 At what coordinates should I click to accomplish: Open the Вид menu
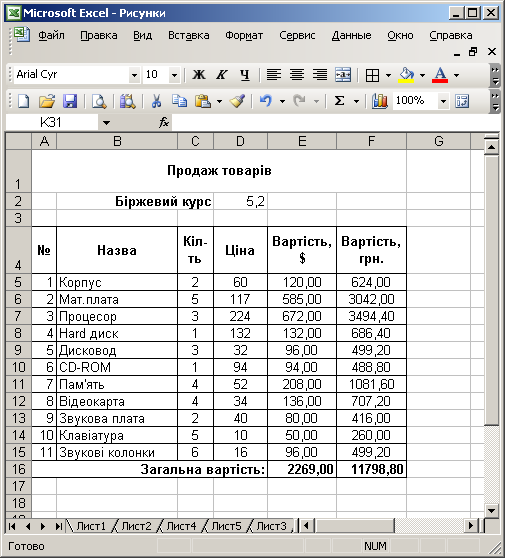[142, 36]
